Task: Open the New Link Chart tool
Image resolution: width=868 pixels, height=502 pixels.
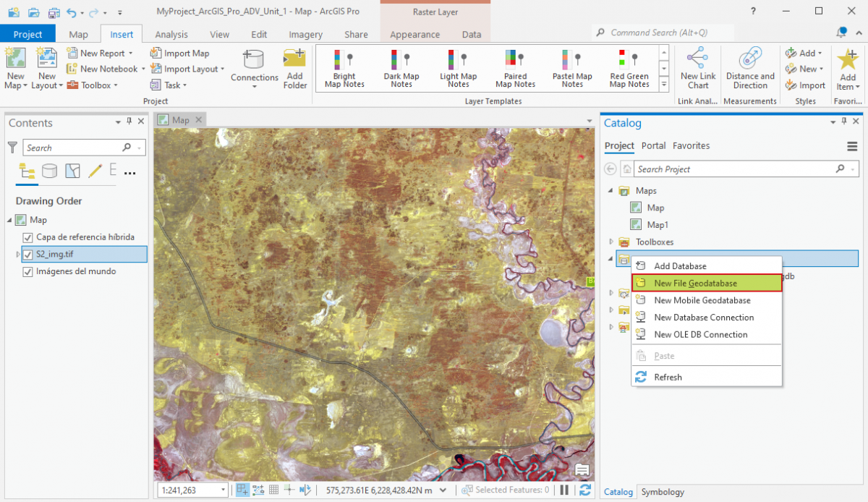Action: pos(697,68)
